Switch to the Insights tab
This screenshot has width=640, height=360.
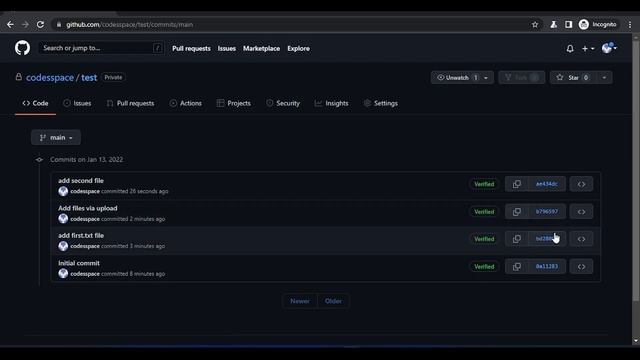(x=331, y=103)
